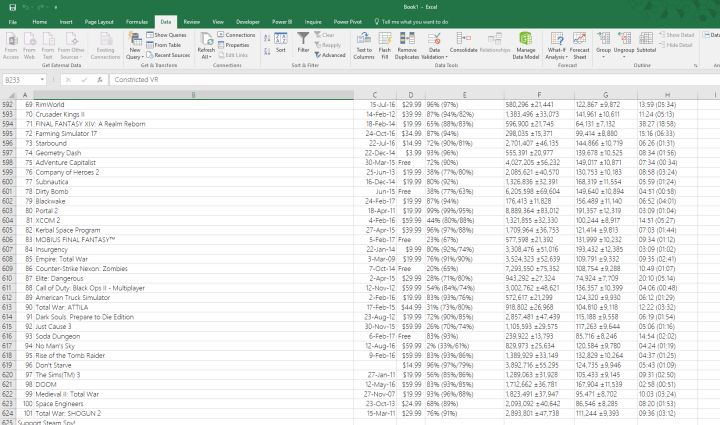
Task: Click the formula bar containing Constricted VR
Action: pos(413,80)
